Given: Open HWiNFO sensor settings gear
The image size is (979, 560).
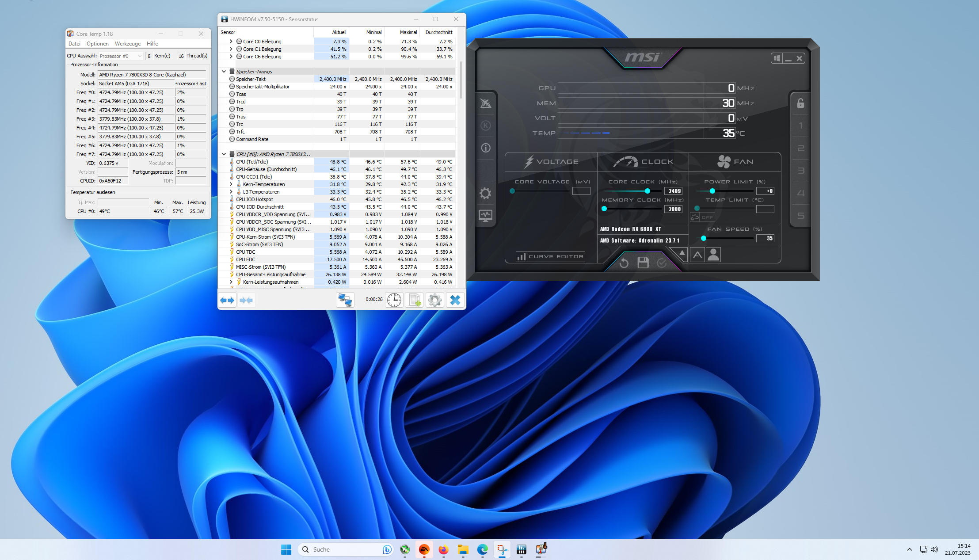Looking at the screenshot, I should 435,300.
